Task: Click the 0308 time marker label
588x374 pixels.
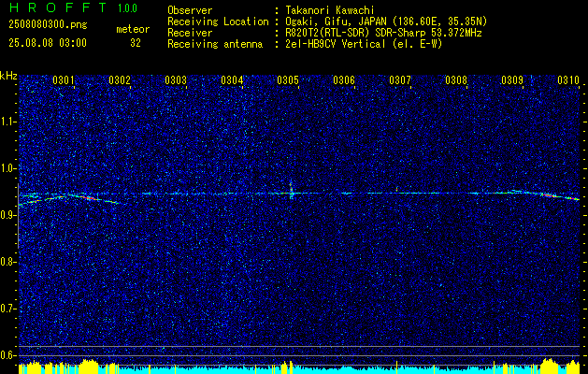Action: coord(456,79)
